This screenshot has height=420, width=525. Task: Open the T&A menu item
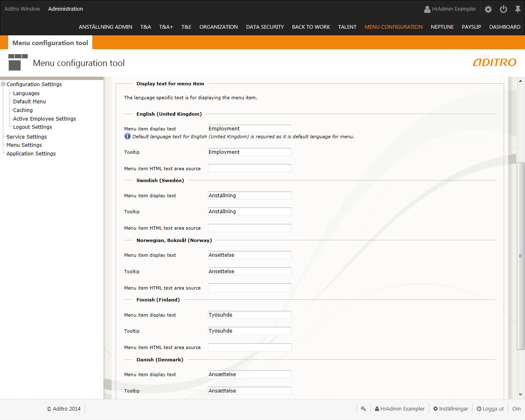[x=146, y=27]
